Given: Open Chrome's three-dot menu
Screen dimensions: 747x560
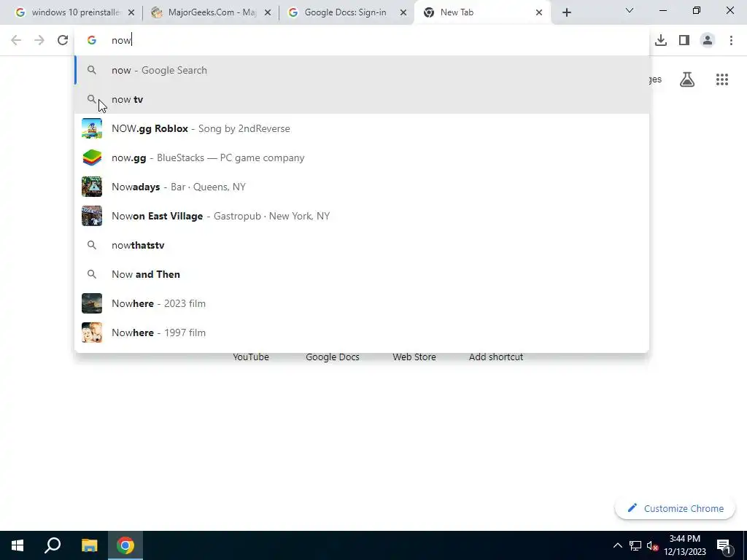Looking at the screenshot, I should click(731, 41).
